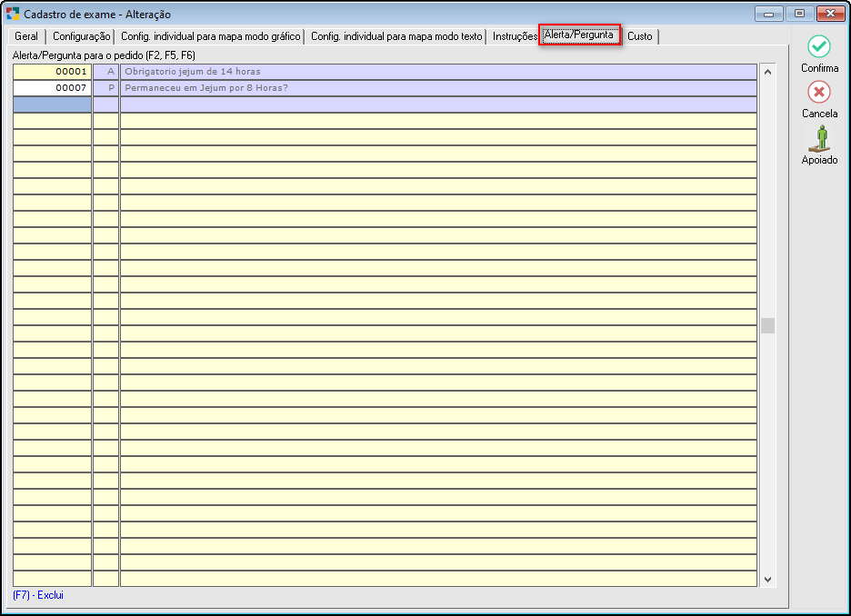The height and width of the screenshot is (616, 851).
Task: Open Config. individual para mapa modo gráfico tab
Action: point(211,36)
